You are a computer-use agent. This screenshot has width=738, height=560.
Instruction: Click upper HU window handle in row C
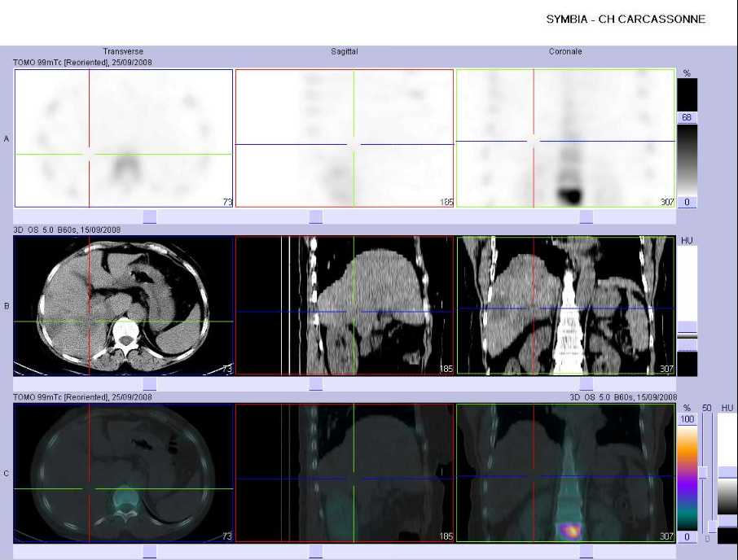click(x=727, y=473)
